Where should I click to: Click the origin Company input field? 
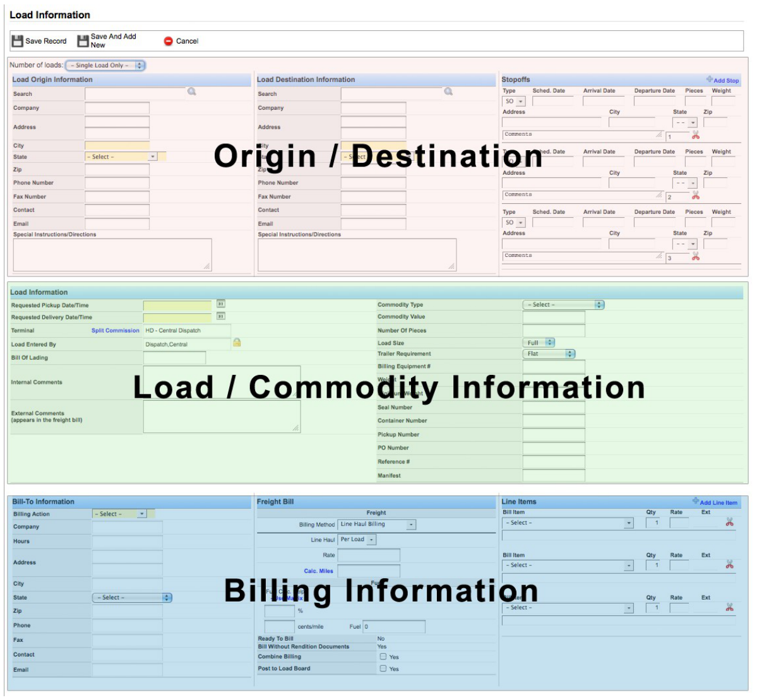pos(117,108)
